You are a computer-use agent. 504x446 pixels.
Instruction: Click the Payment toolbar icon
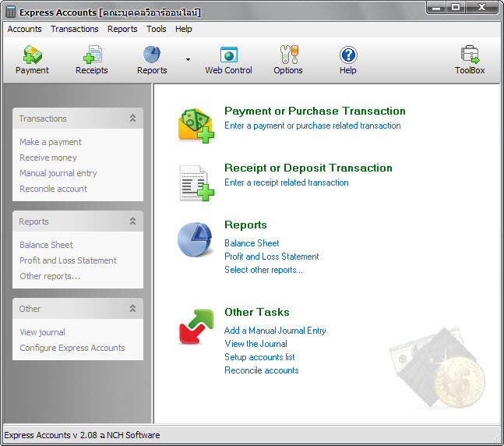[32, 55]
